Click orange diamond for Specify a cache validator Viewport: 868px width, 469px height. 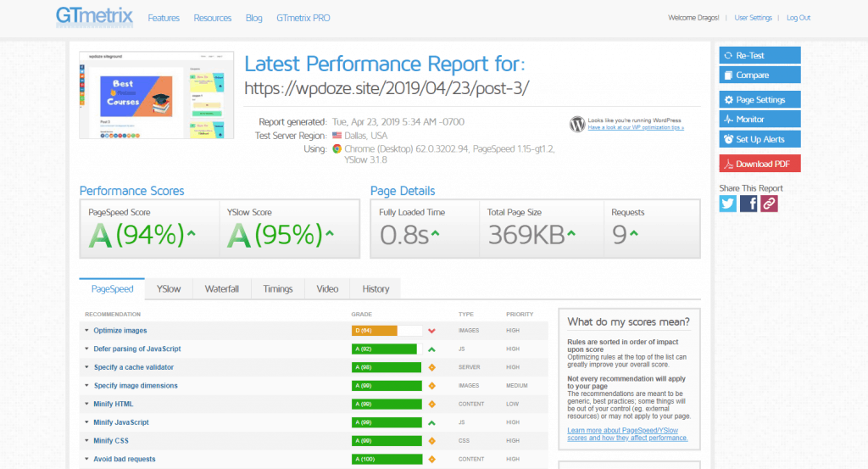(431, 368)
